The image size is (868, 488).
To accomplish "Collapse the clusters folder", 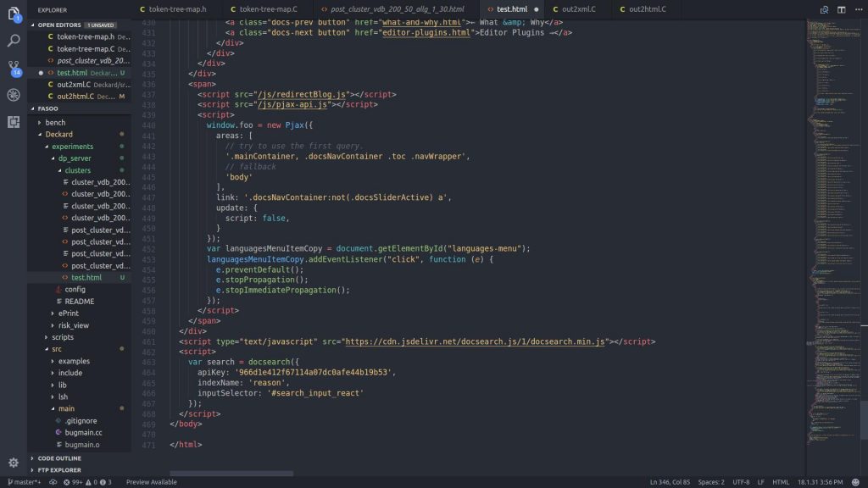I will 60,170.
